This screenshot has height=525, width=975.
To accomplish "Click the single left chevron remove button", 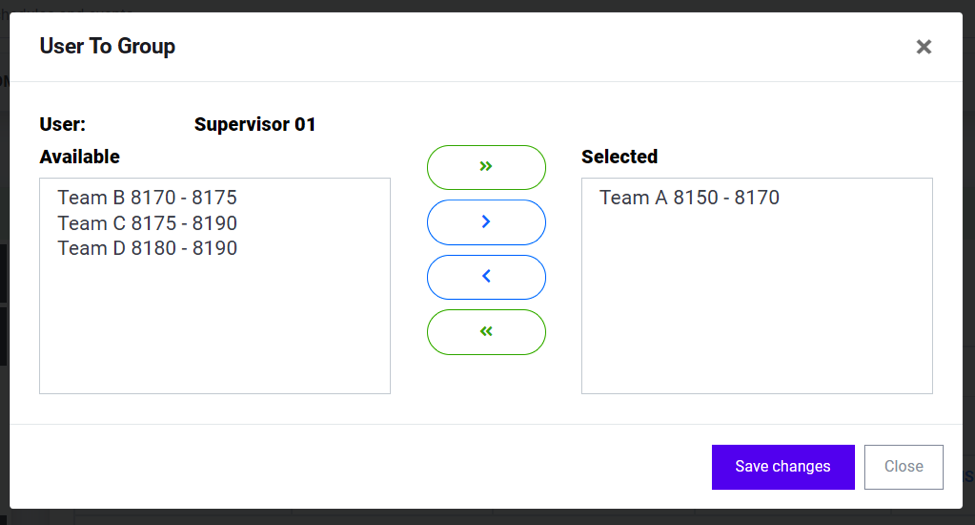I will click(x=486, y=277).
